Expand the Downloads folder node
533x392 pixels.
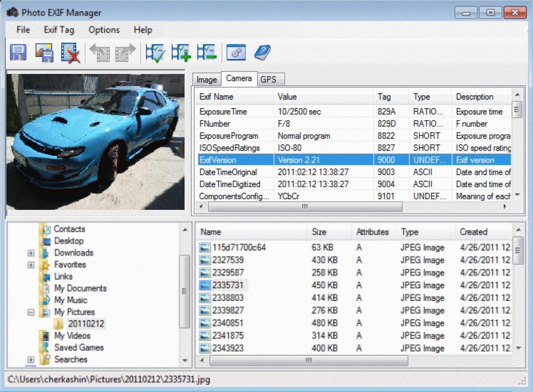click(30, 253)
